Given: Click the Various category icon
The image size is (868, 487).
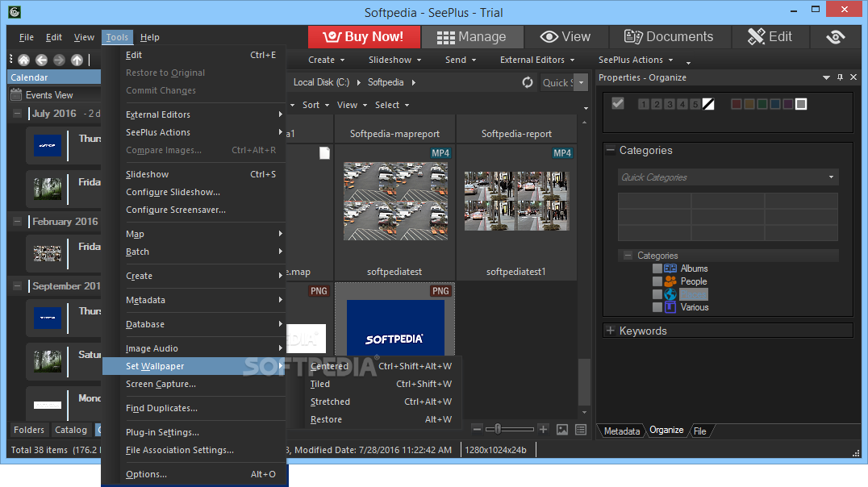Looking at the screenshot, I should [670, 307].
